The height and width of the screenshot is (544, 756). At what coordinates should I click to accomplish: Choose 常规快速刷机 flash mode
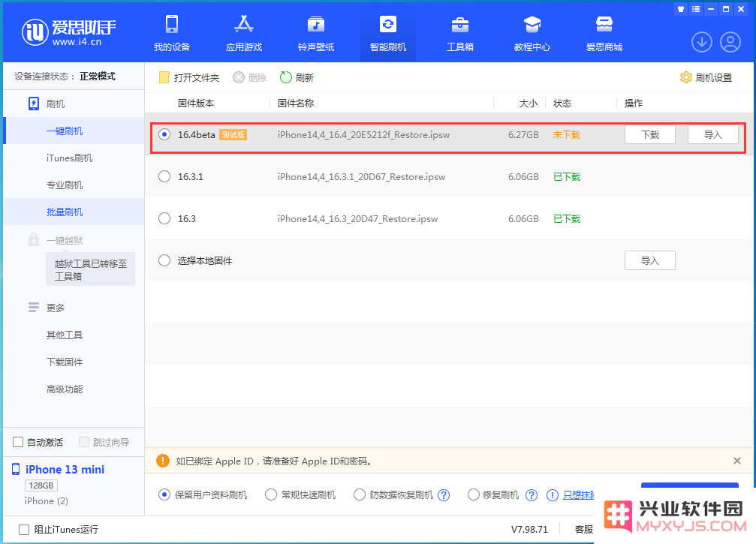(x=271, y=494)
